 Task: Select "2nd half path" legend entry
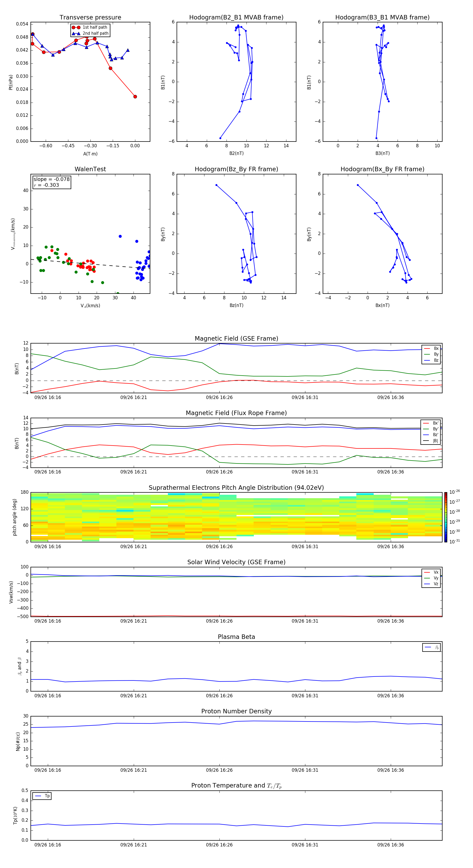point(90,33)
